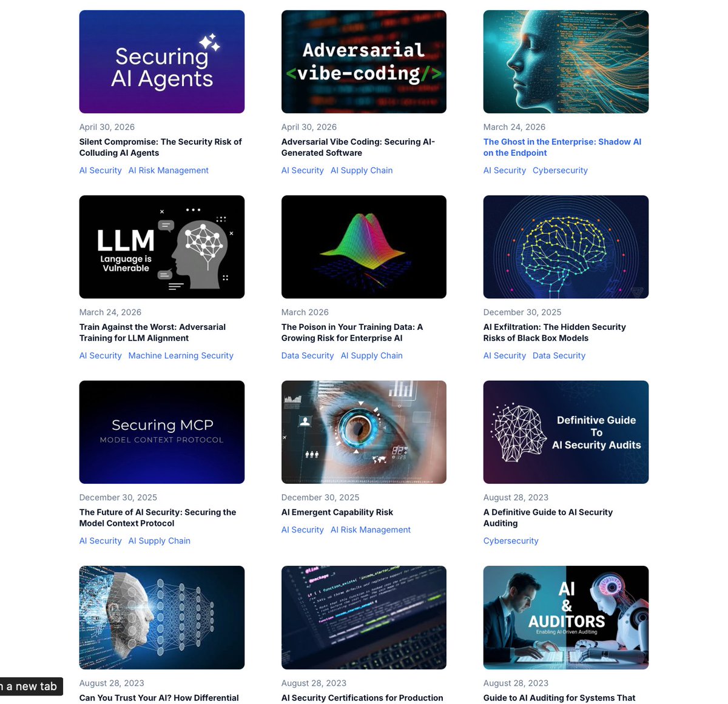This screenshot has width=728, height=704.
Task: Open the blurred code screen thumbnail
Action: tap(364, 617)
